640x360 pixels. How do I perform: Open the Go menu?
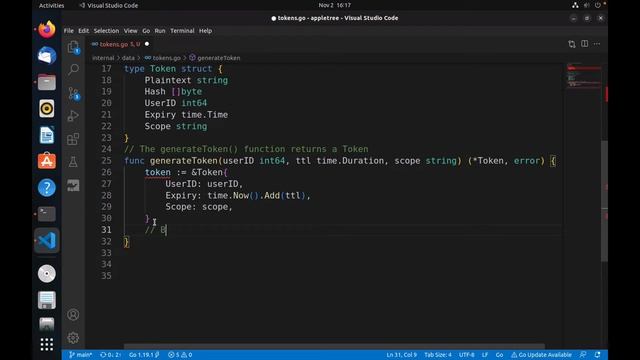point(146,31)
